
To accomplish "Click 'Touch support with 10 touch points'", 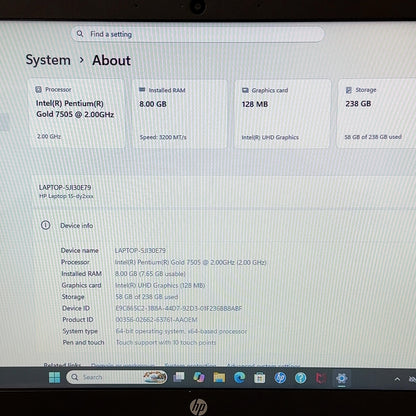I will [166, 343].
